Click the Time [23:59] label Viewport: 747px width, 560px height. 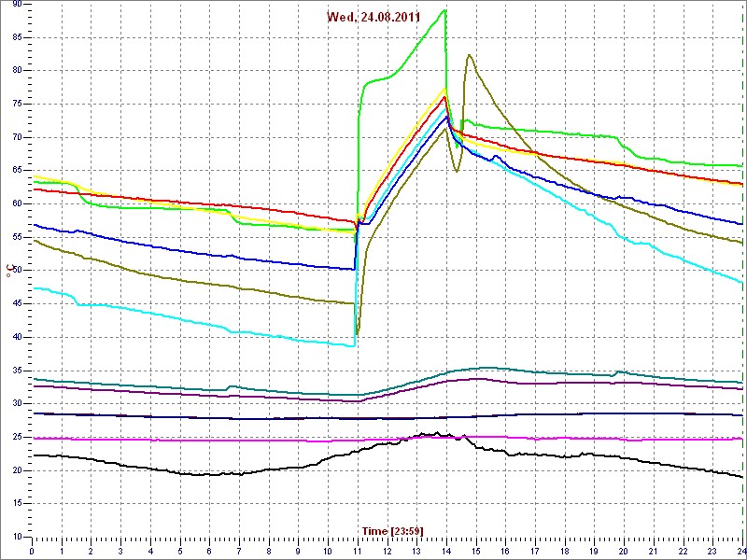click(x=392, y=531)
